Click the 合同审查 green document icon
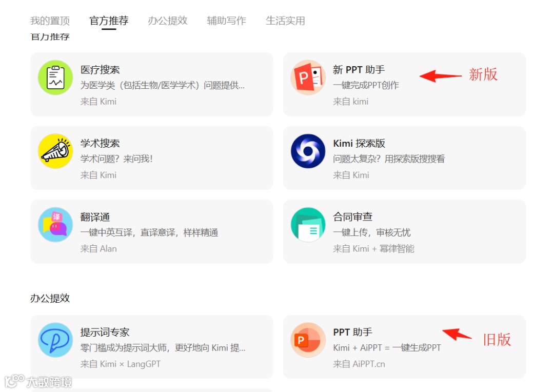The height and width of the screenshot is (392, 554). (x=308, y=224)
